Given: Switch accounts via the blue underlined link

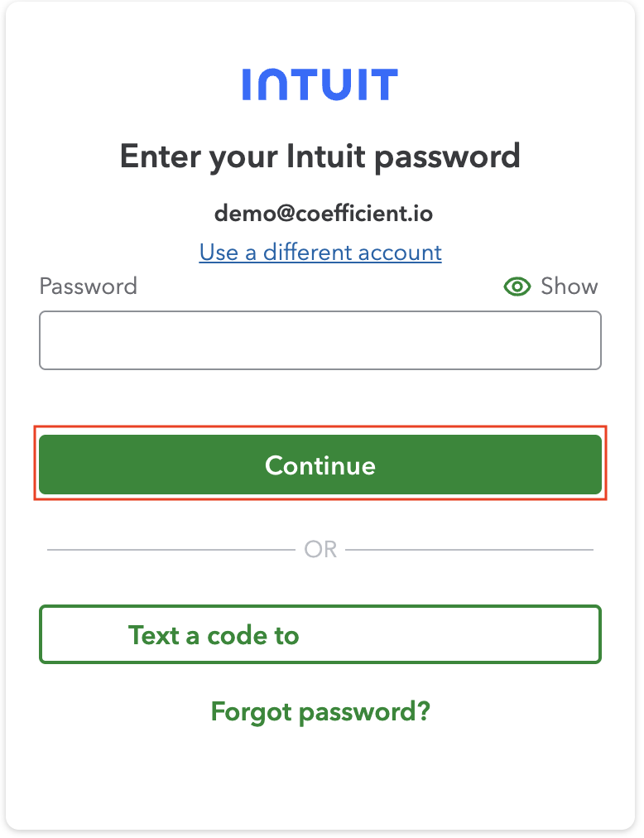Looking at the screenshot, I should [x=320, y=252].
